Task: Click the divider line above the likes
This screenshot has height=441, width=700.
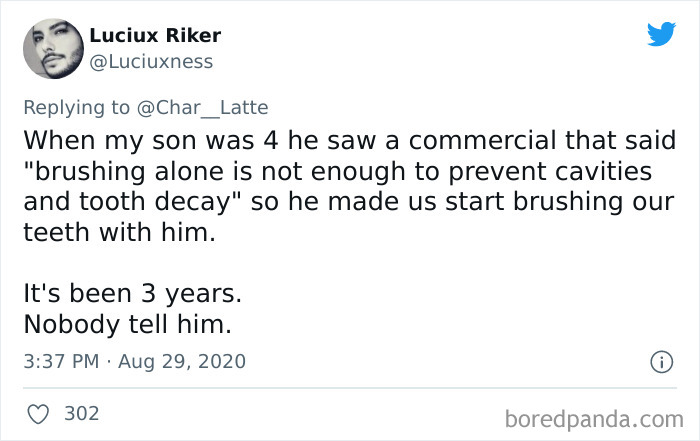Action: pos(350,388)
